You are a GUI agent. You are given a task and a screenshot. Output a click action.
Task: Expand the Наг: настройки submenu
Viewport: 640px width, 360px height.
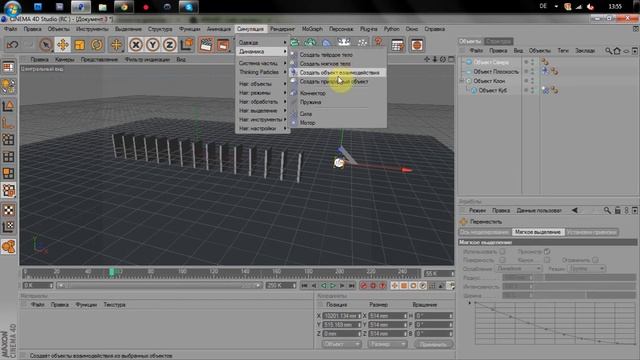[262, 129]
